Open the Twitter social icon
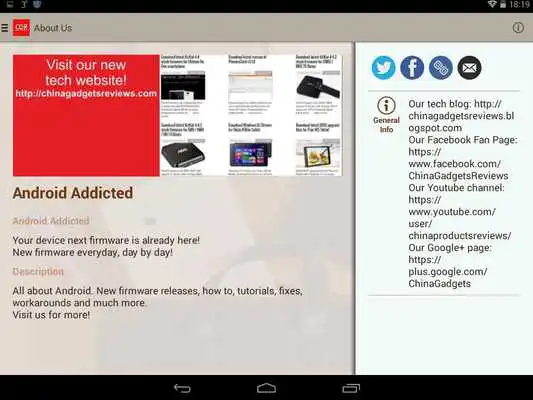The width and height of the screenshot is (533, 400). point(383,68)
